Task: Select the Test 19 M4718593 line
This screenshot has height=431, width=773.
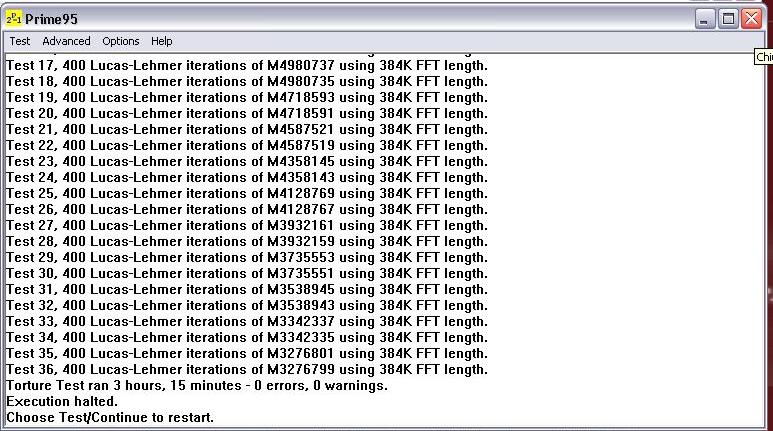Action: click(x=246, y=97)
